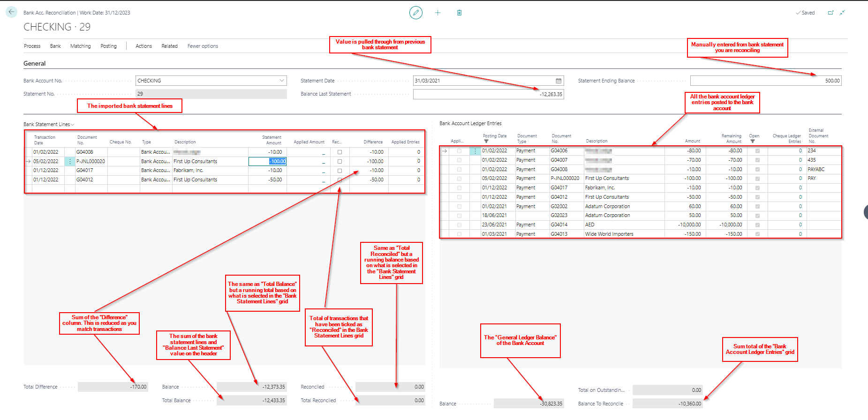The width and height of the screenshot is (868, 420).
Task: Open the Matching menu
Action: pyautogui.click(x=80, y=46)
